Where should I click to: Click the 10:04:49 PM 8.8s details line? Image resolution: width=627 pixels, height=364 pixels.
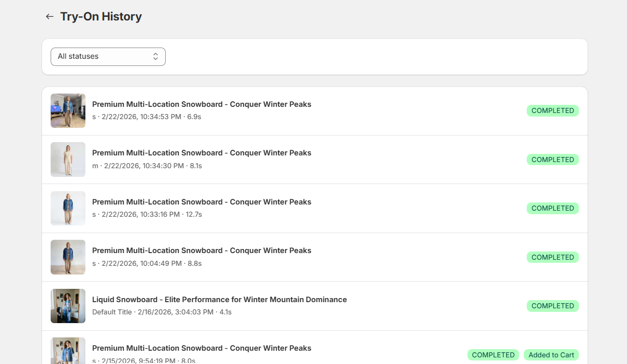147,263
